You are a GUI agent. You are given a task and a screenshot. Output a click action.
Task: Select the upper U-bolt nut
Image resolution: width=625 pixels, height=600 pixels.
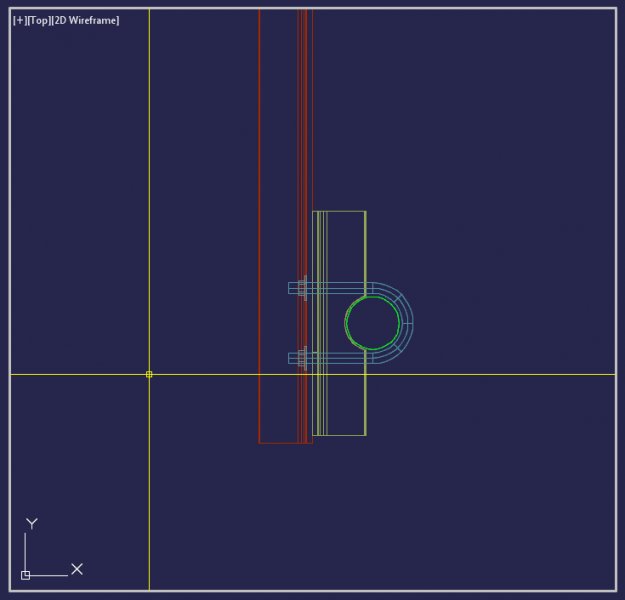coord(303,288)
